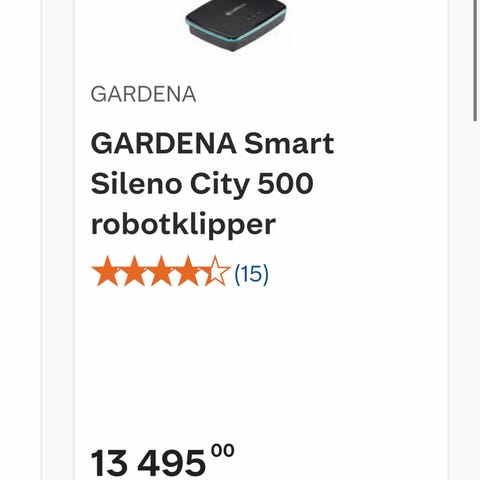Click the second orange rating star
The image size is (480, 480).
[134, 271]
